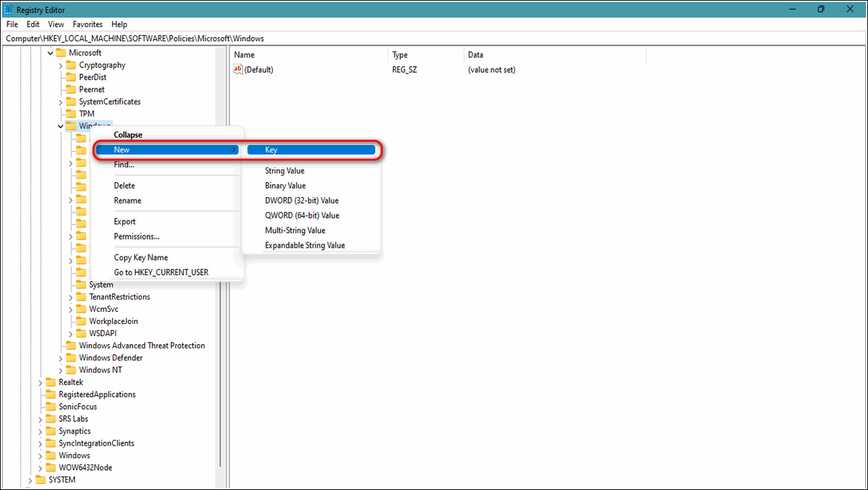Image resolution: width=868 pixels, height=490 pixels.
Task: Expand the SystemCertificates tree node
Action: coord(61,102)
